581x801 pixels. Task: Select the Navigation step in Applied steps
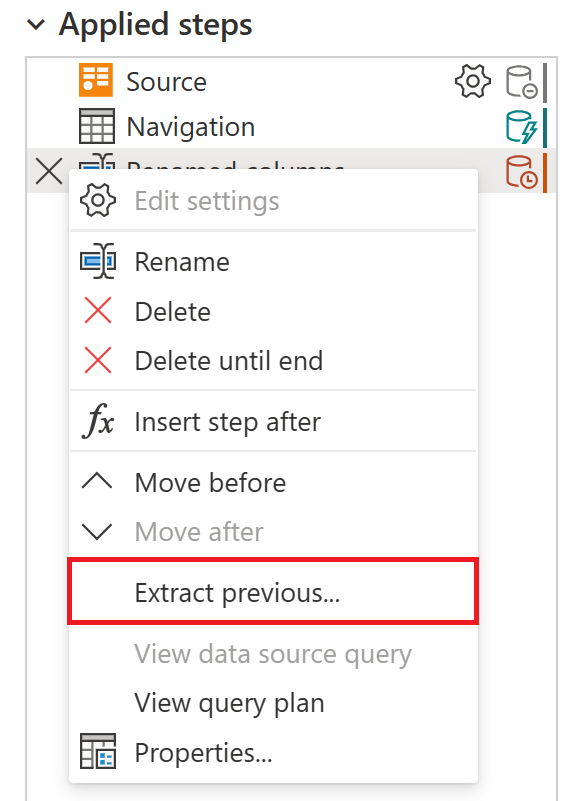(x=190, y=127)
